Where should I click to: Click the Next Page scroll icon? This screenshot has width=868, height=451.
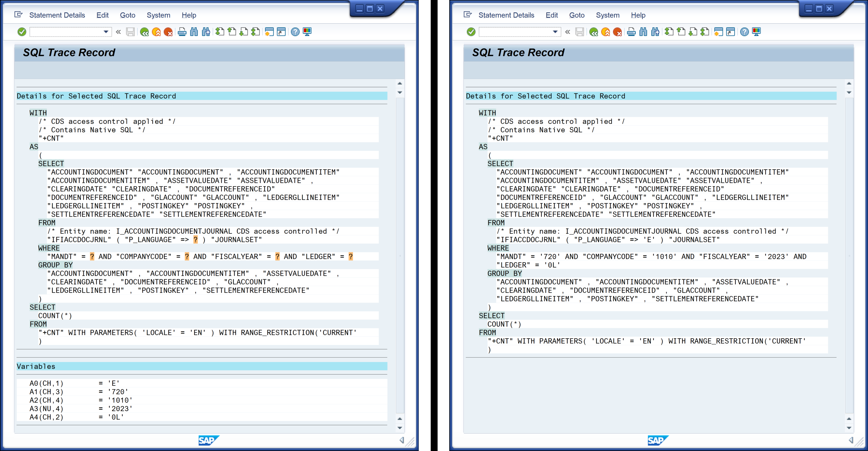244,32
